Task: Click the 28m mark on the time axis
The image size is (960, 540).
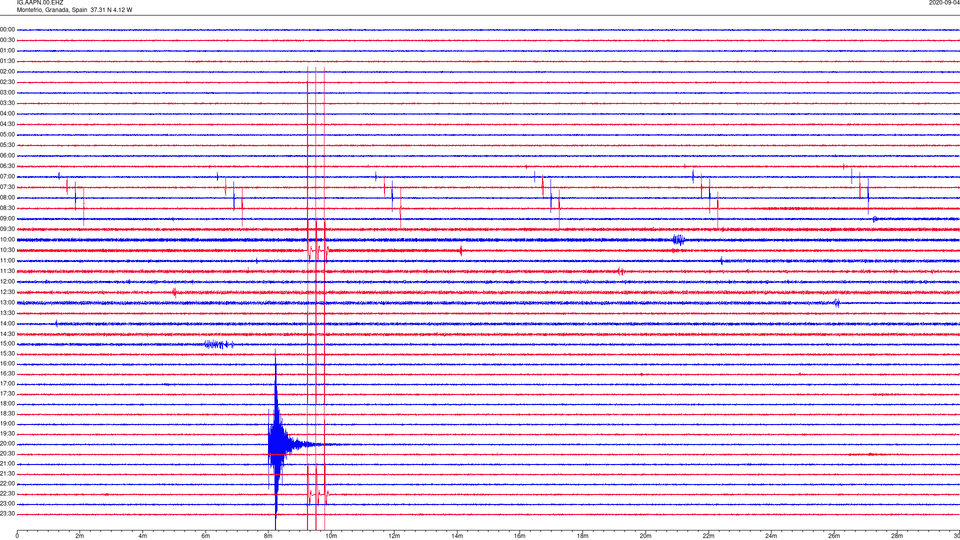Action: pos(897,536)
